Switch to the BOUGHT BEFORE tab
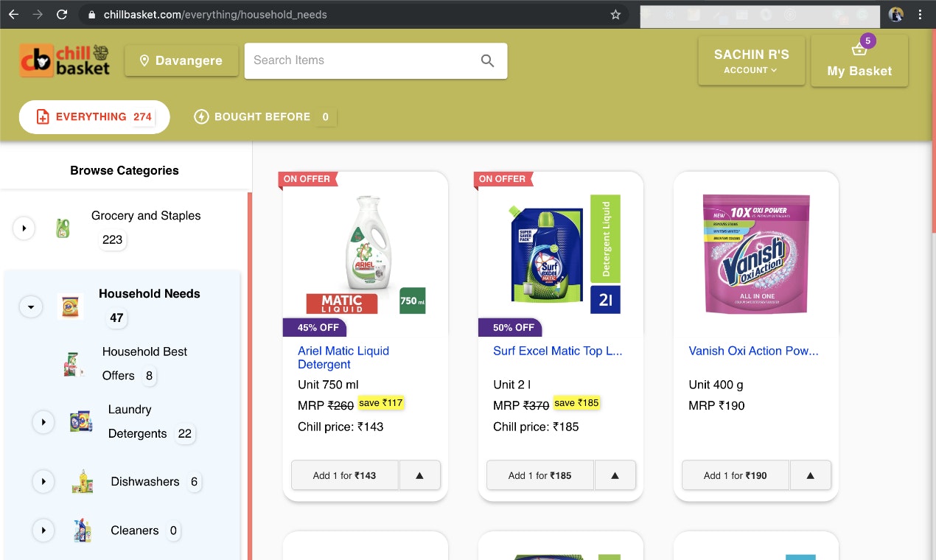936x560 pixels. click(x=265, y=116)
